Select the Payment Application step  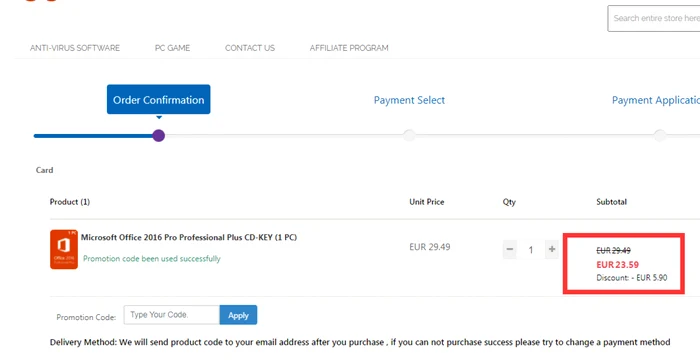click(x=655, y=100)
